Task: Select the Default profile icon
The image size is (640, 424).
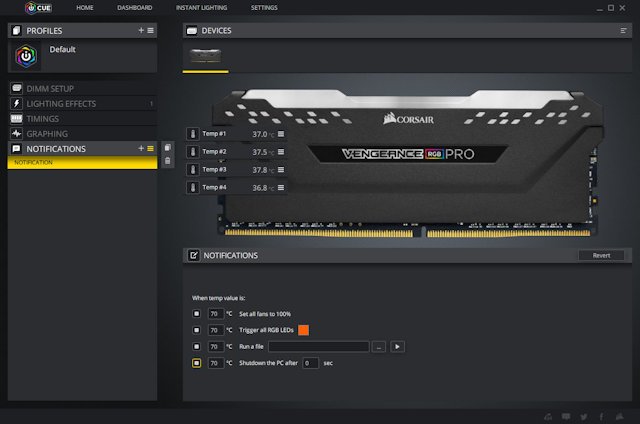Action: 26,56
